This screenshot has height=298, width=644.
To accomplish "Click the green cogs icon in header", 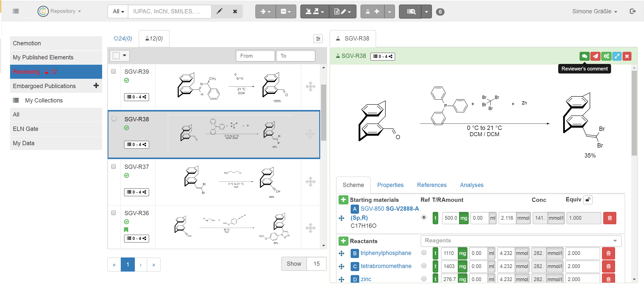I will coord(606,56).
